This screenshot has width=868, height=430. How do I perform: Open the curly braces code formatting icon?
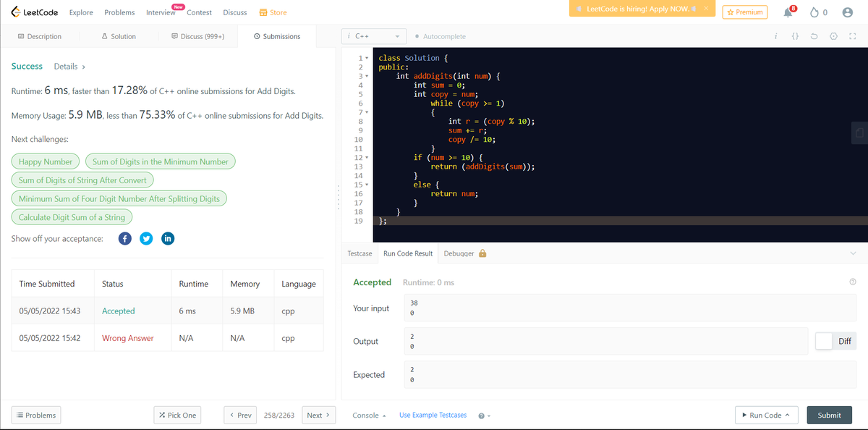click(x=795, y=36)
